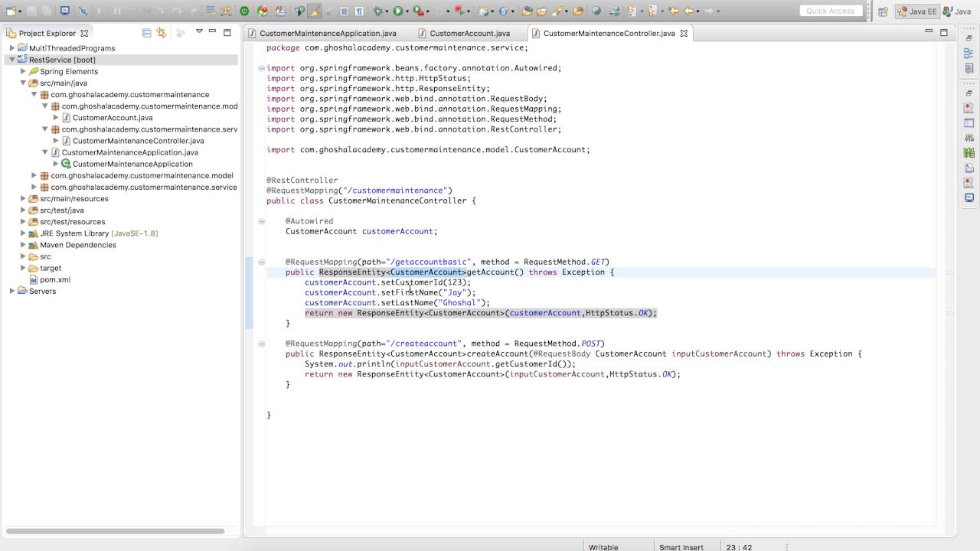
Task: Collapse the RestService [boot] project
Action: tap(12, 60)
